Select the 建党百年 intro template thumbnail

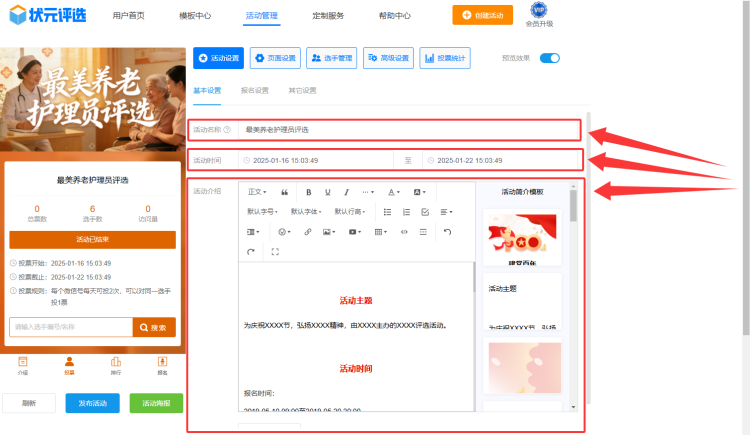tap(522, 237)
